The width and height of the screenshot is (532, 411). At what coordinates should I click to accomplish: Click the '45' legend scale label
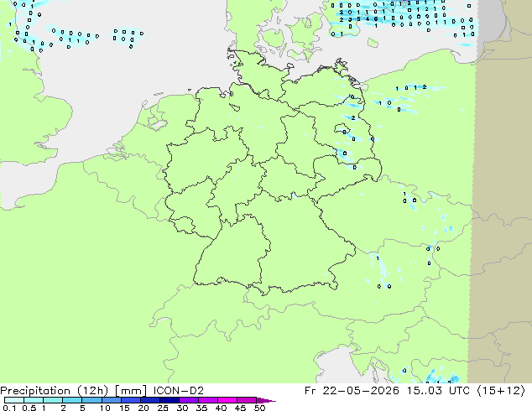click(x=240, y=408)
